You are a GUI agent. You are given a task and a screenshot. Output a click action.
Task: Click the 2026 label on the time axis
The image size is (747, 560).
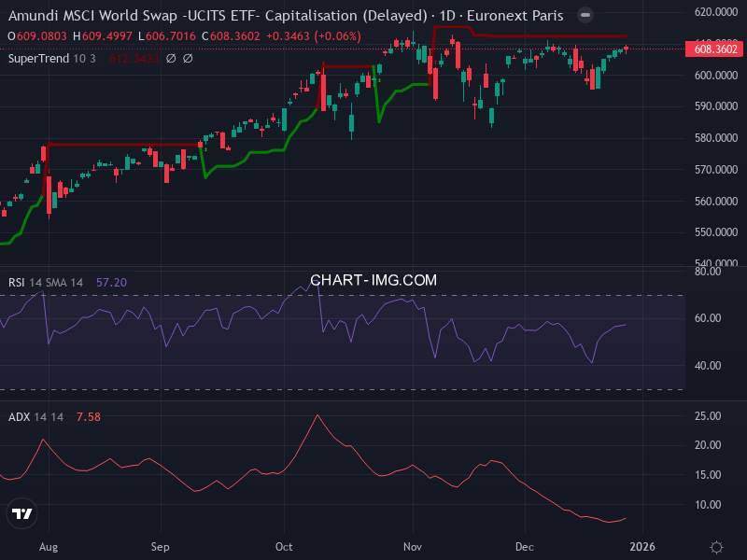click(643, 546)
